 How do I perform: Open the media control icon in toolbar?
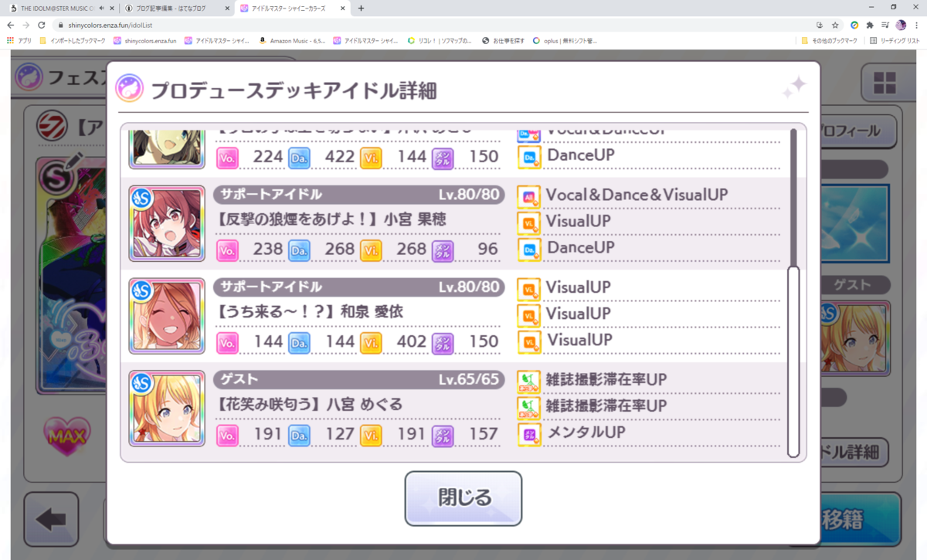coord(885,25)
